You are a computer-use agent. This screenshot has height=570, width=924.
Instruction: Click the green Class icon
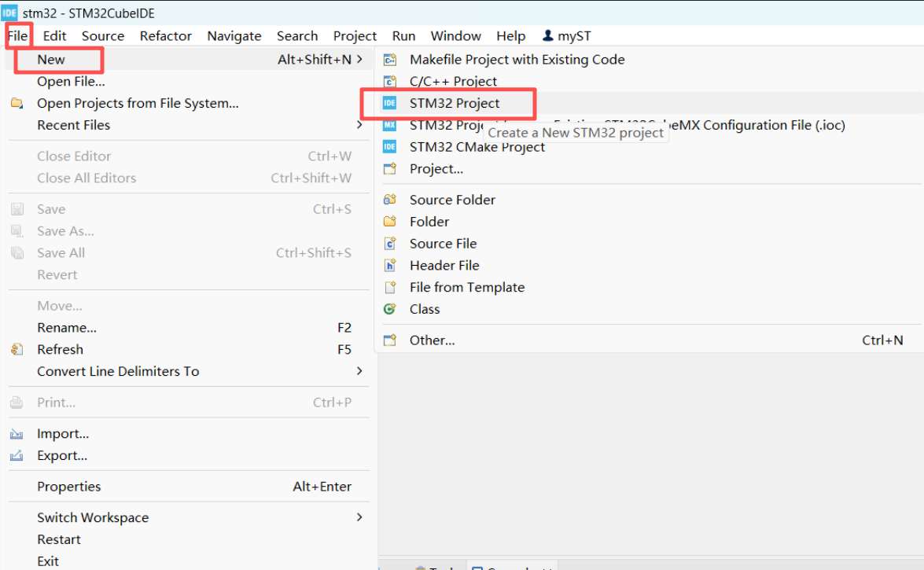click(x=389, y=309)
